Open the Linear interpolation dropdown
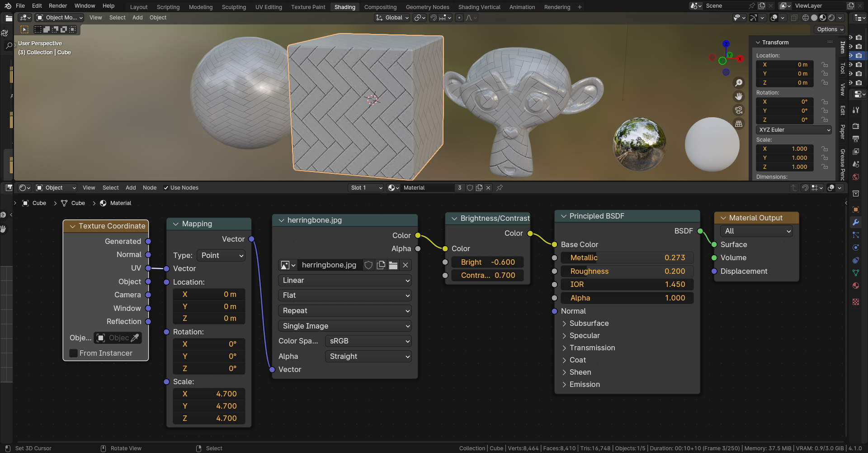The height and width of the screenshot is (453, 868). tap(345, 281)
